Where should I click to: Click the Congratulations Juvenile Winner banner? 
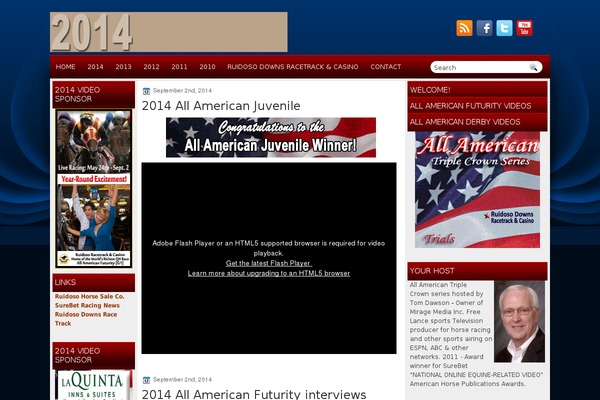pos(271,137)
